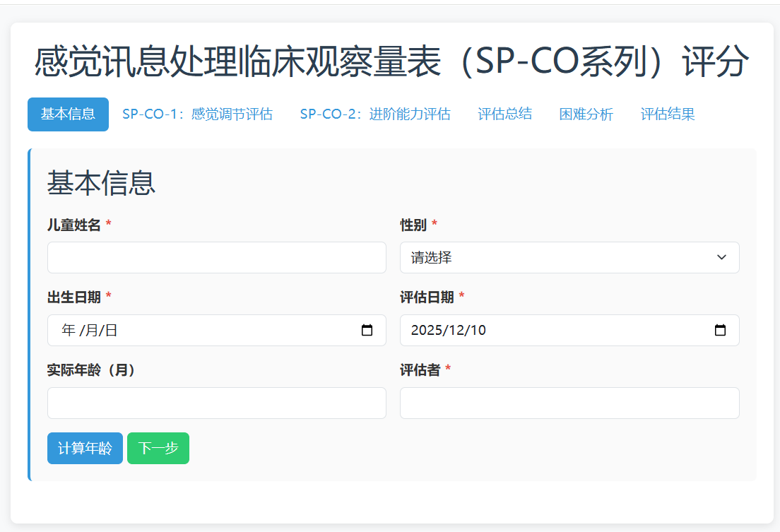Click the year 2025 in 评估日期
Screen dimensions: 780x532
click(x=425, y=330)
